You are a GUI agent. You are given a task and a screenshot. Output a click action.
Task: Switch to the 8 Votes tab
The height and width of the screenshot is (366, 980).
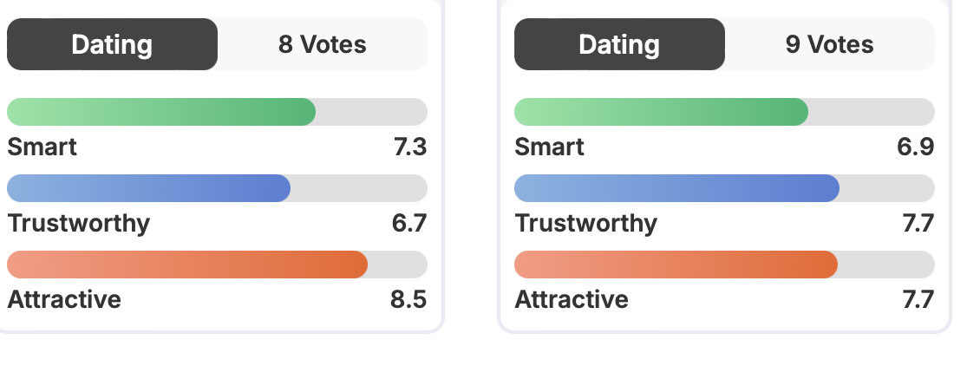(322, 44)
